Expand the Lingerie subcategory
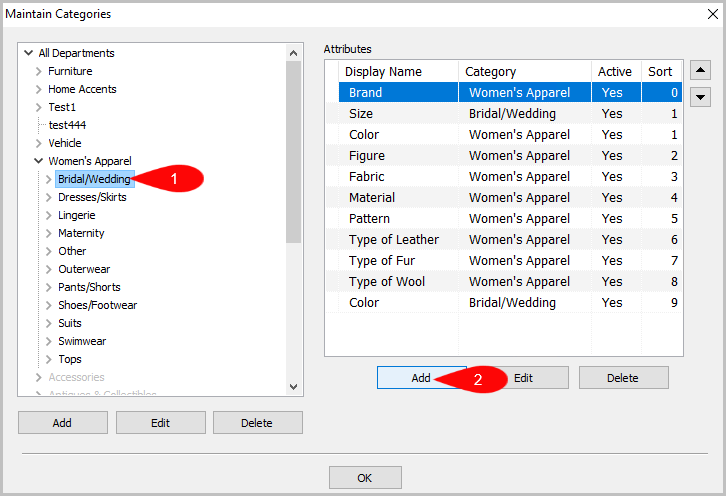The image size is (726, 496). [x=49, y=215]
